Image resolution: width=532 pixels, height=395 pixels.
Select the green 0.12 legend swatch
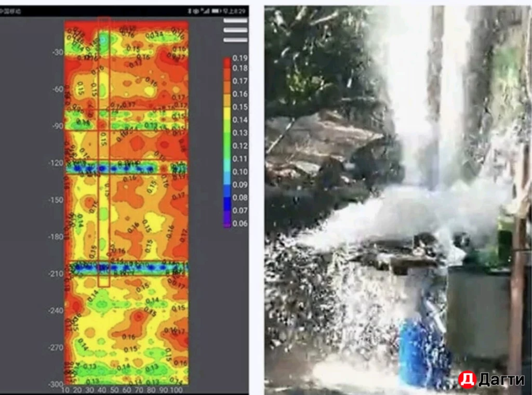coord(227,146)
